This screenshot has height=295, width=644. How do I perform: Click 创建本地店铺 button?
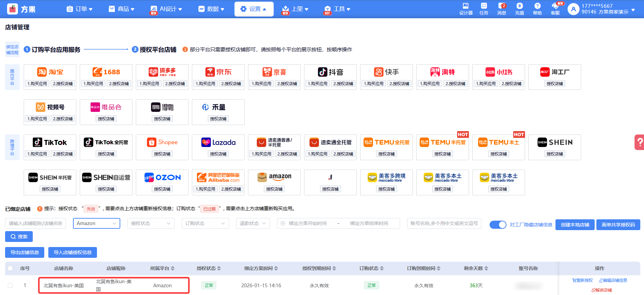(x=575, y=225)
